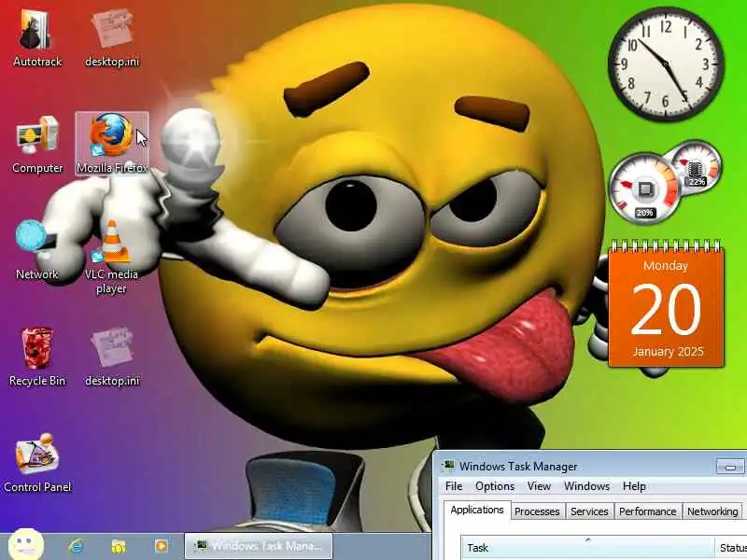Minimize the Windows Task Manager window
This screenshot has height=560, width=747.
point(730,467)
